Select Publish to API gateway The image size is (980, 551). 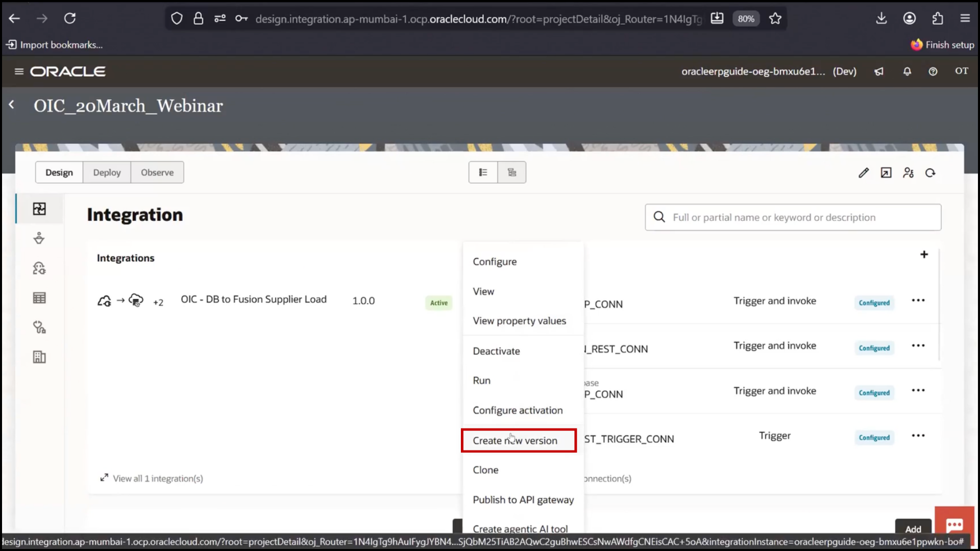[523, 500]
